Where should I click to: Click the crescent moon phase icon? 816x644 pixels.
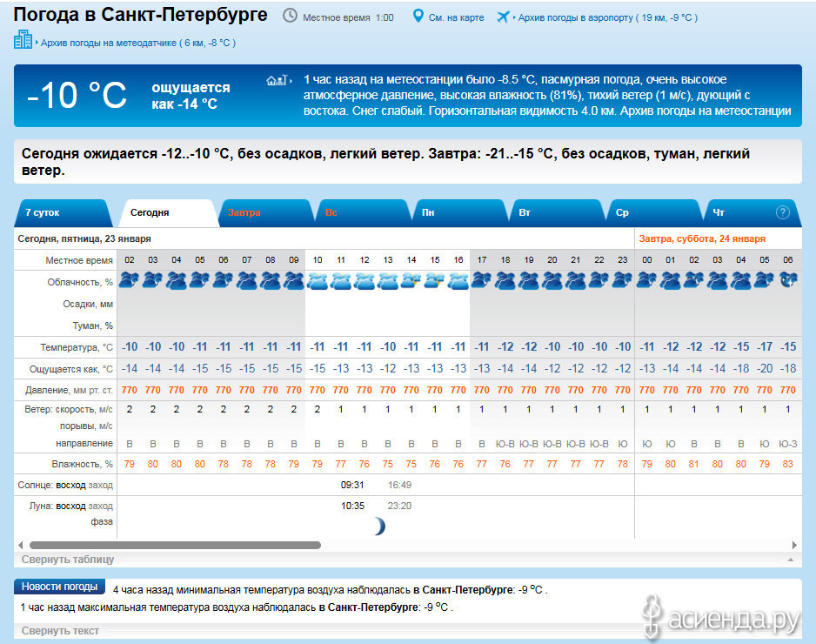click(x=378, y=526)
